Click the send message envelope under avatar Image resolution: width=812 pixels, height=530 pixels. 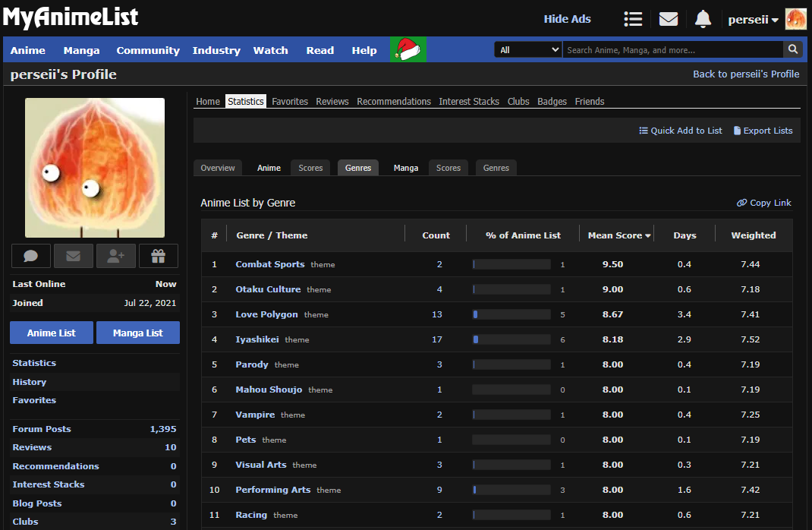pyautogui.click(x=74, y=255)
